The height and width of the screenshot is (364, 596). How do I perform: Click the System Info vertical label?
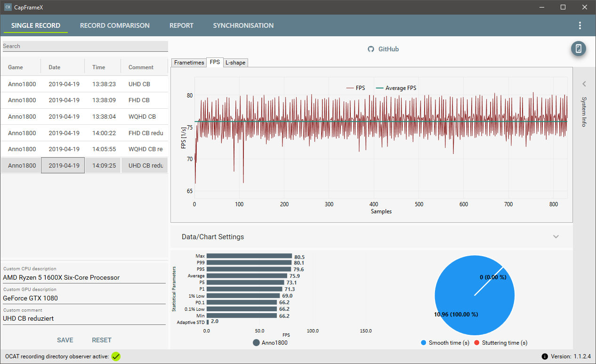pyautogui.click(x=584, y=112)
